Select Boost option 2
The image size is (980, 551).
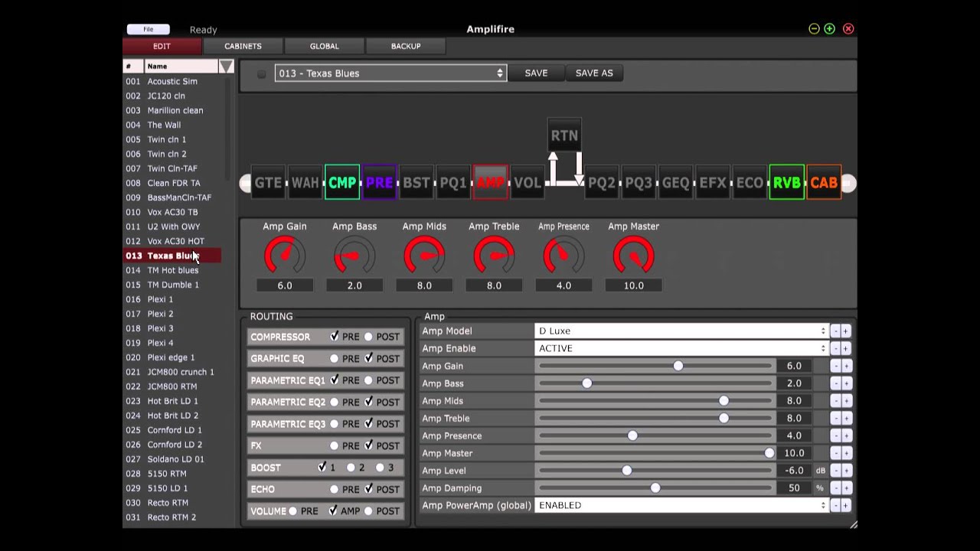tap(351, 468)
